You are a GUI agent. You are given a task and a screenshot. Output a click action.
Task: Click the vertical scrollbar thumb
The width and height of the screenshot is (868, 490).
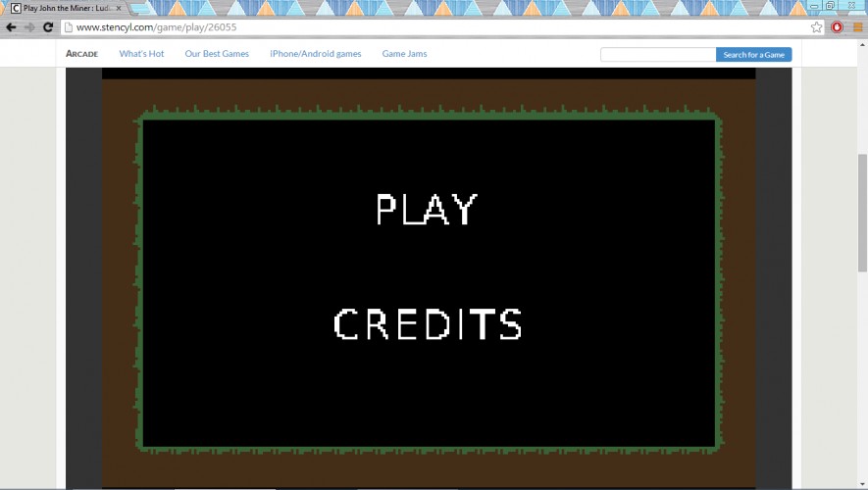coord(862,213)
